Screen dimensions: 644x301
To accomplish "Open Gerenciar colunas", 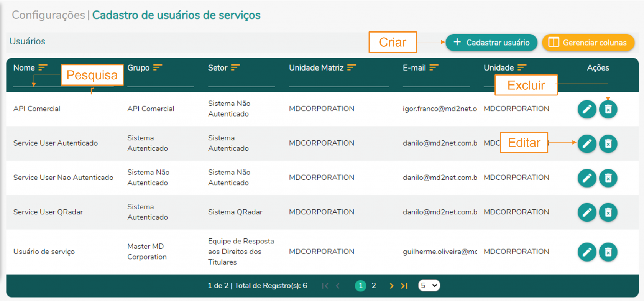I will [x=588, y=43].
